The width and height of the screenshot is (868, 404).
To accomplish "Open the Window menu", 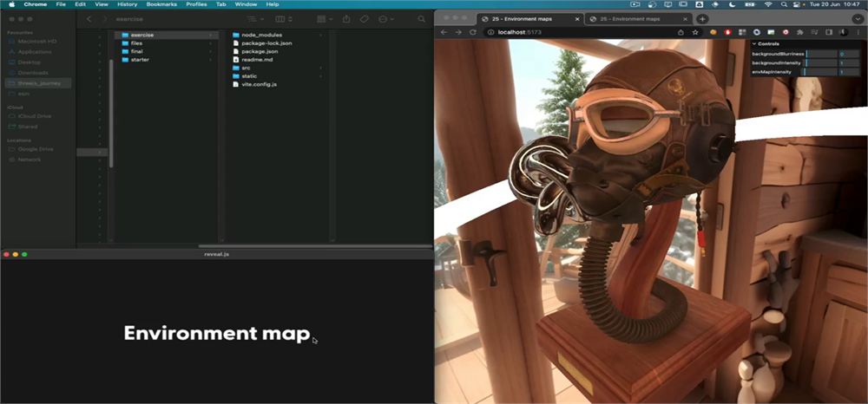I will 246,3.
